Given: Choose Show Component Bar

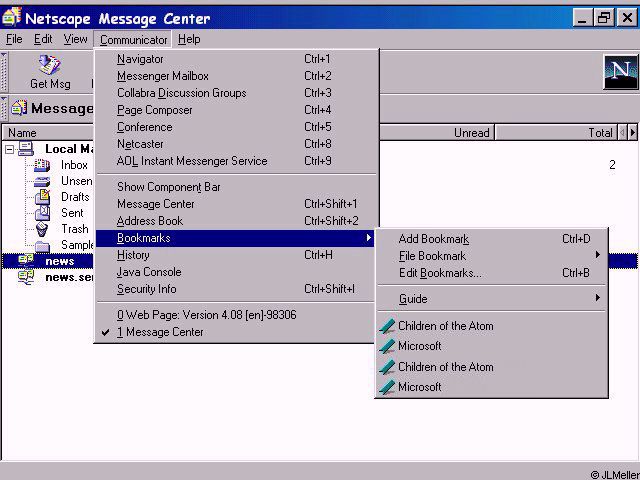Looking at the screenshot, I should click(x=236, y=187).
